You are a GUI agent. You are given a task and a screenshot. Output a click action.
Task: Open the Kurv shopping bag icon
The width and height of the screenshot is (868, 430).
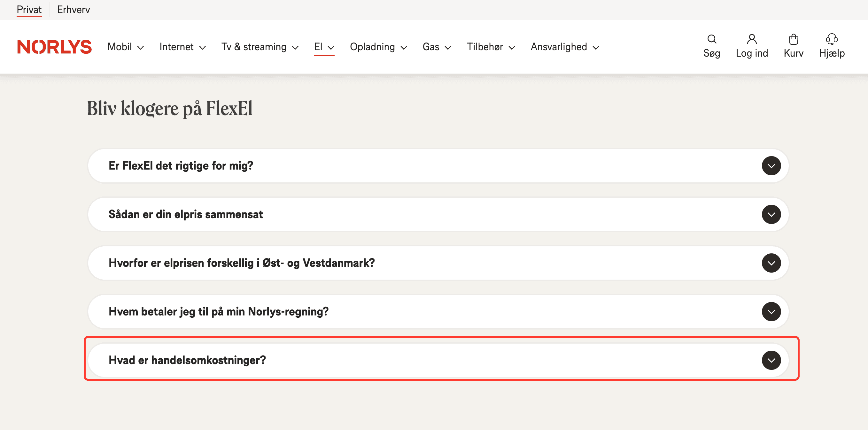793,39
